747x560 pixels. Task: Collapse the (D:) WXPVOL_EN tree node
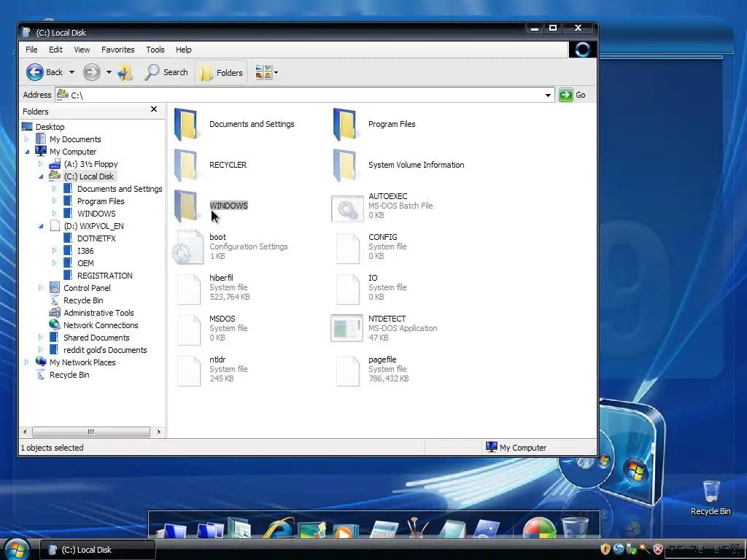click(41, 226)
